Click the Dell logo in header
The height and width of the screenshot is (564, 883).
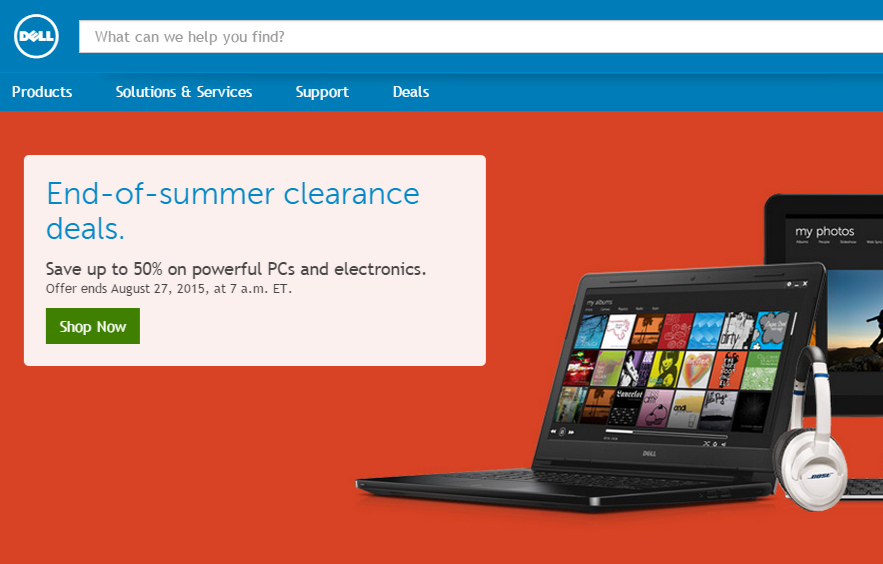coord(36,36)
